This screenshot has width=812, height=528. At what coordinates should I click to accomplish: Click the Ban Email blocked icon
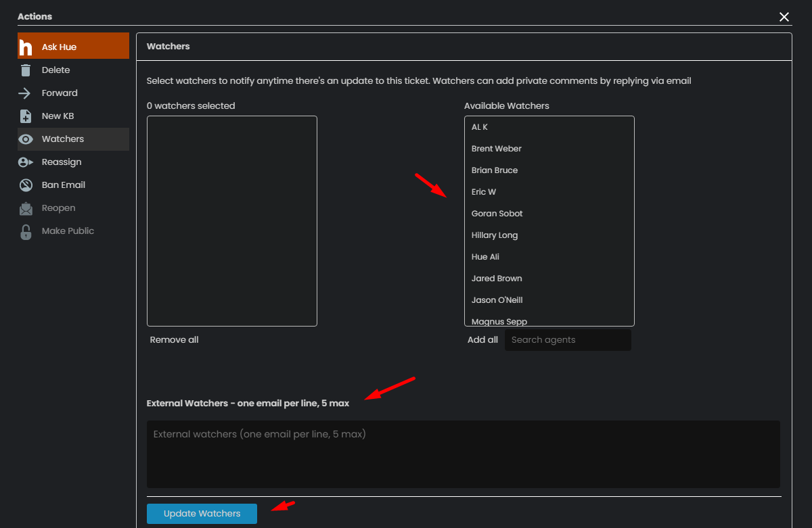[26, 185]
